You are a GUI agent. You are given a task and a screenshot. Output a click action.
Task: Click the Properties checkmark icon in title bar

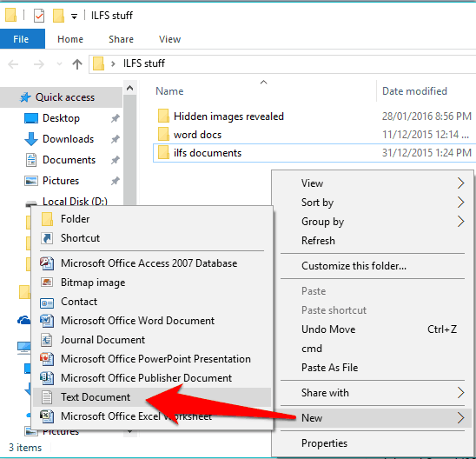click(x=39, y=16)
